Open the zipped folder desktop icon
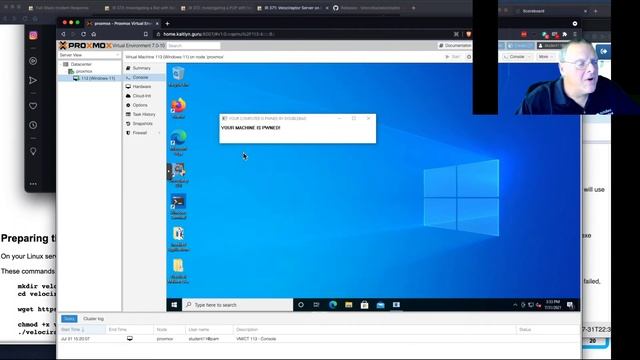The height and width of the screenshot is (360, 640). click(x=178, y=271)
